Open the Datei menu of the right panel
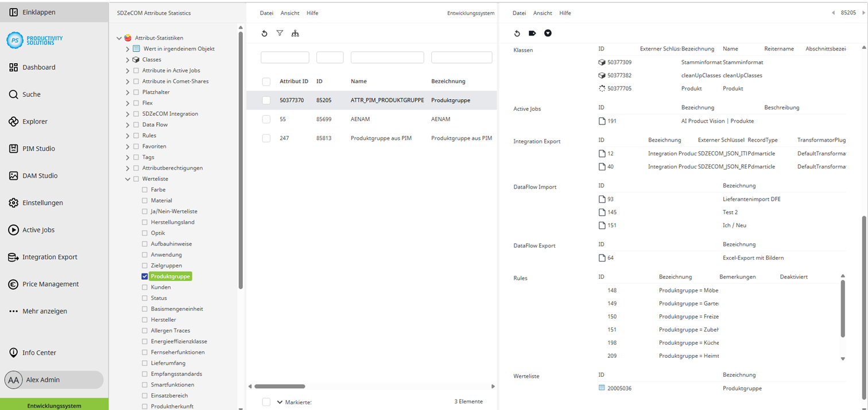The height and width of the screenshot is (410, 868). [519, 13]
